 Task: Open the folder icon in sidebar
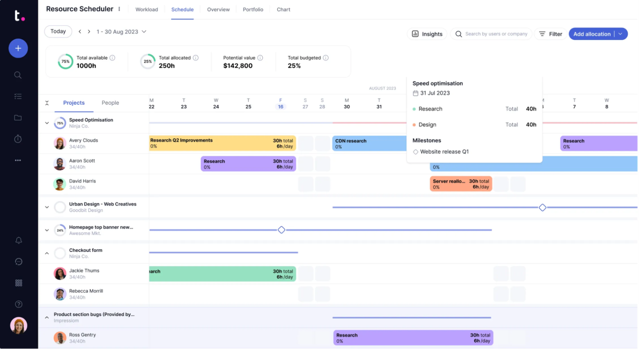pos(18,118)
